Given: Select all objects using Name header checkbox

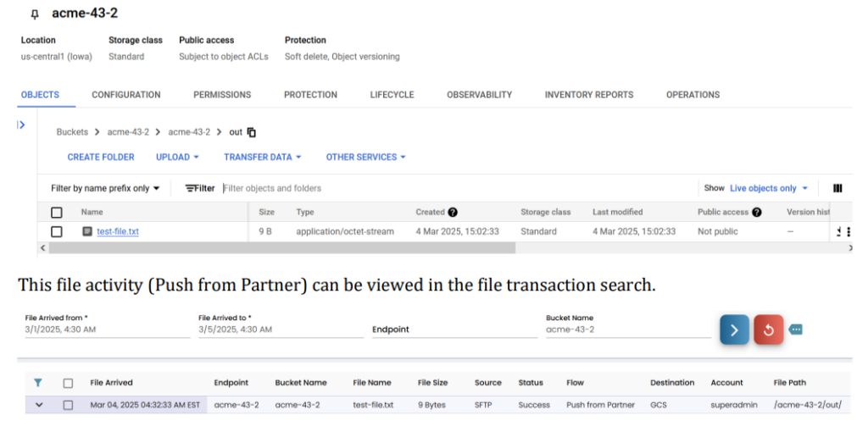Looking at the screenshot, I should tap(57, 212).
